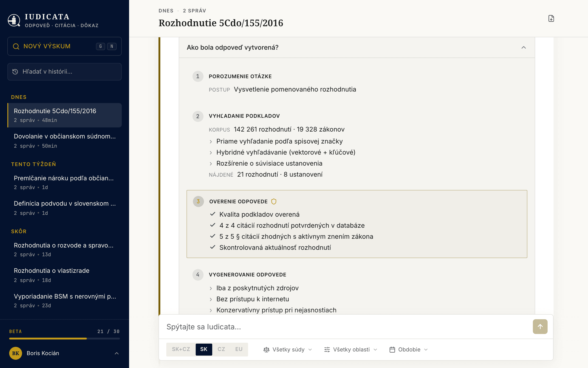Expand the Boris Kocián user menu chevron
The image size is (588, 368).
[x=117, y=353]
